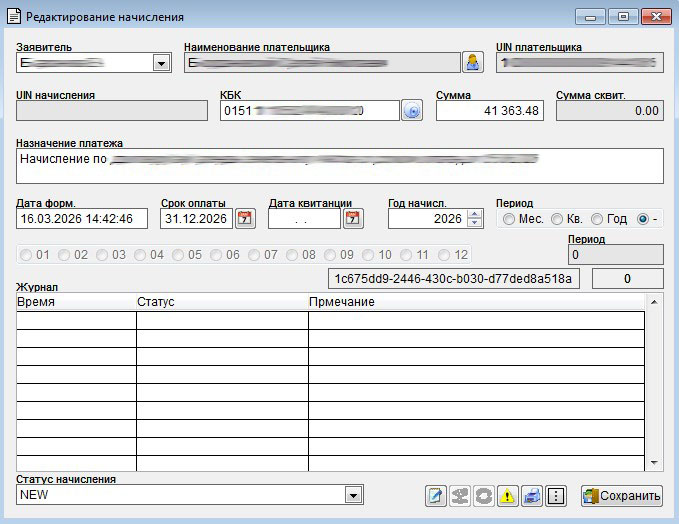
Task: Click the KBK lookup globe icon
Action: pyautogui.click(x=411, y=111)
